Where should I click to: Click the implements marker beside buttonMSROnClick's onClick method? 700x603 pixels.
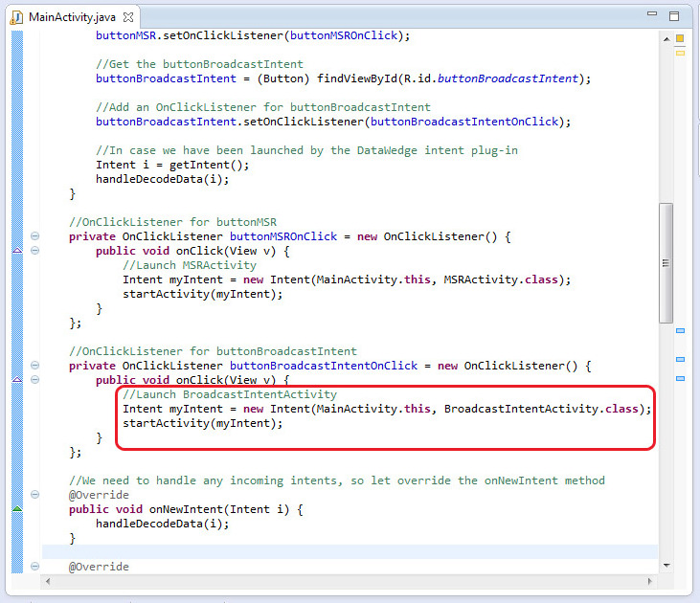click(x=16, y=251)
